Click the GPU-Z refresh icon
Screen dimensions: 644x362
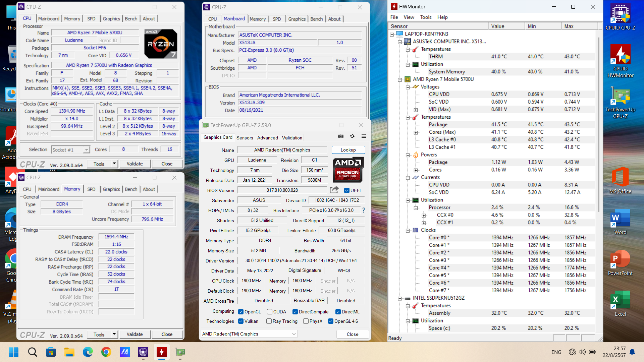point(352,136)
